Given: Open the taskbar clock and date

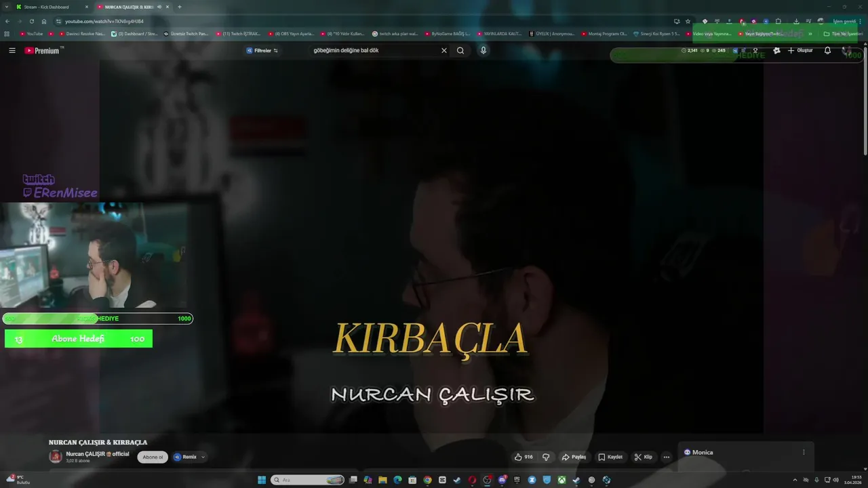Looking at the screenshot, I should tap(852, 480).
